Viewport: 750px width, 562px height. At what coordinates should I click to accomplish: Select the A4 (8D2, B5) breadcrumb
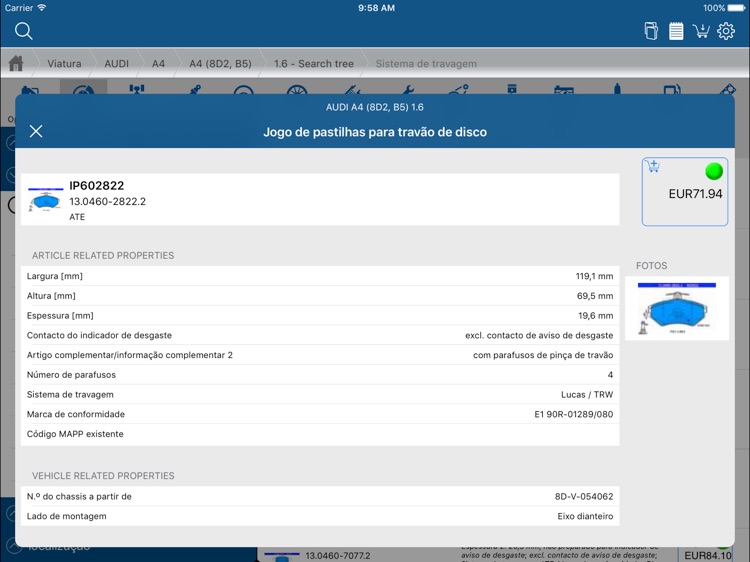(x=220, y=64)
